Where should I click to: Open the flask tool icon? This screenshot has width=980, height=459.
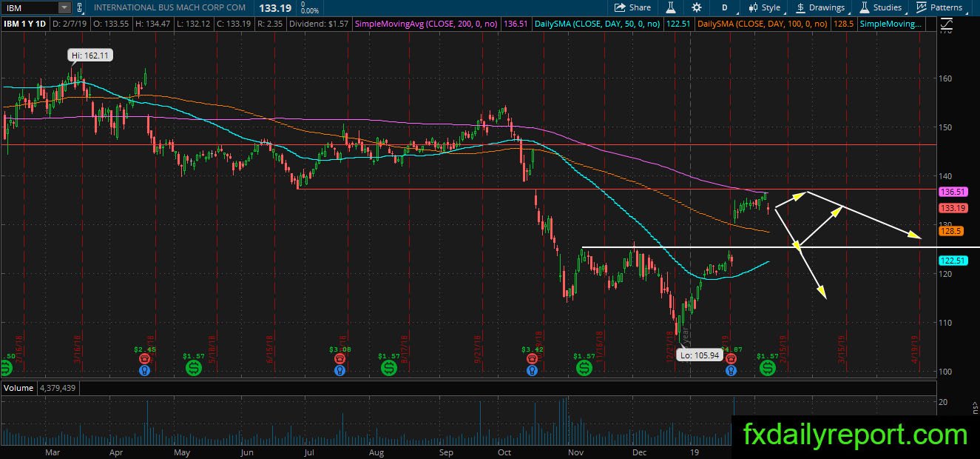[671, 7]
